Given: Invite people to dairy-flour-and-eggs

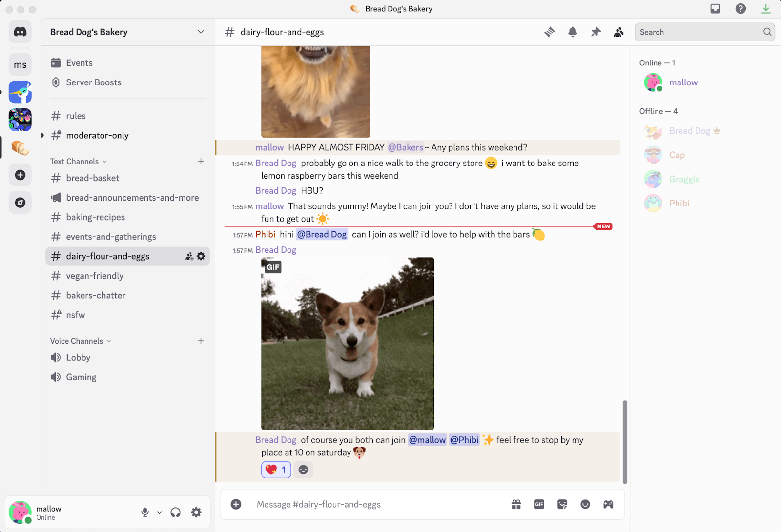Looking at the screenshot, I should coord(188,256).
